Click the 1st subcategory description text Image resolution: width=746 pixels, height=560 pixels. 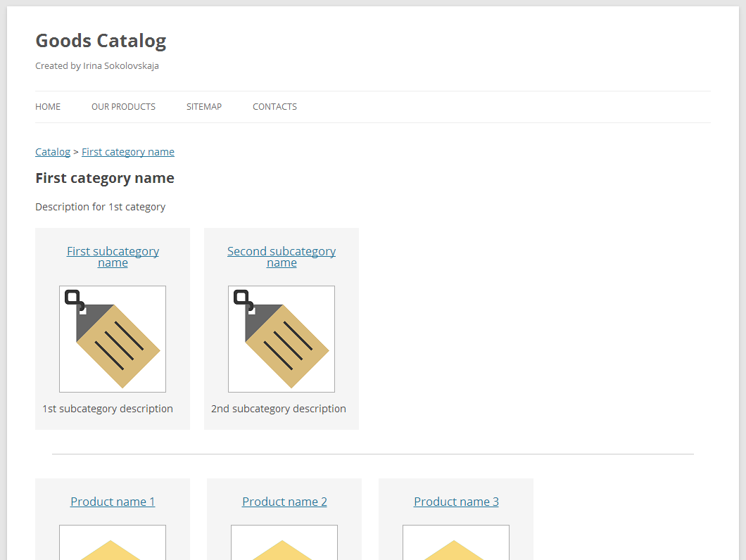108,409
